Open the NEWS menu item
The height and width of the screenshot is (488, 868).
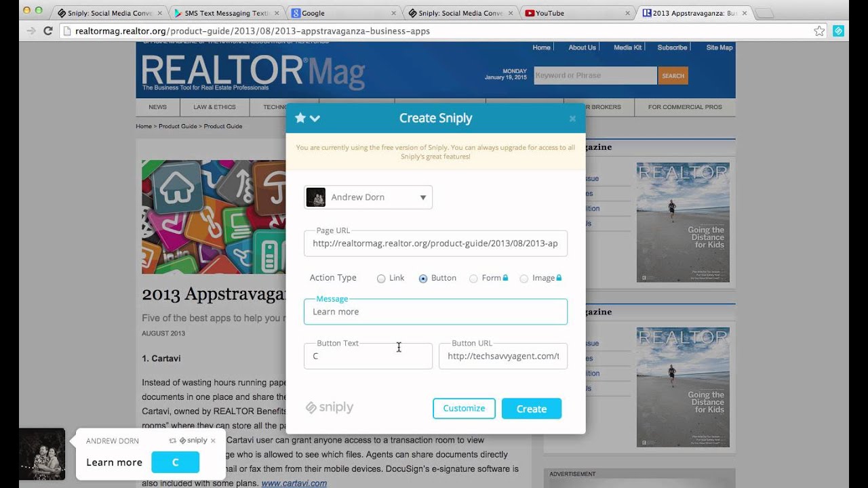(157, 107)
